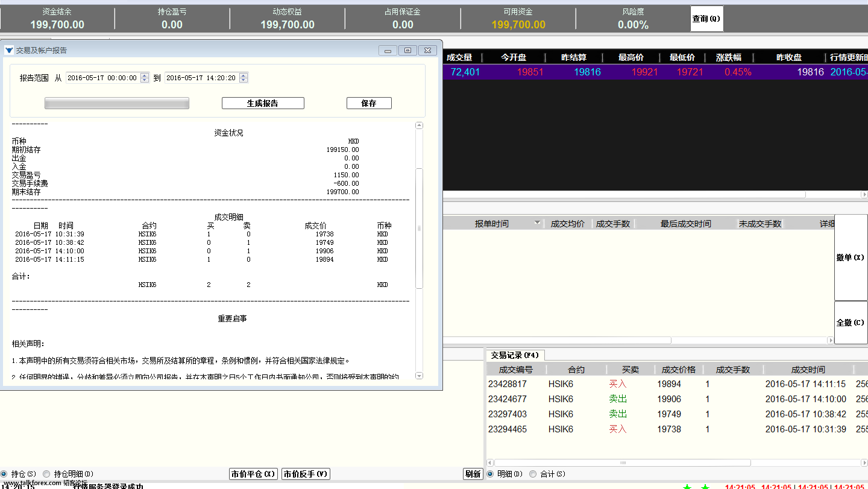This screenshot has height=489, width=868.
Task: Click the right arrow of the orders panel scrollbar
Action: (831, 340)
